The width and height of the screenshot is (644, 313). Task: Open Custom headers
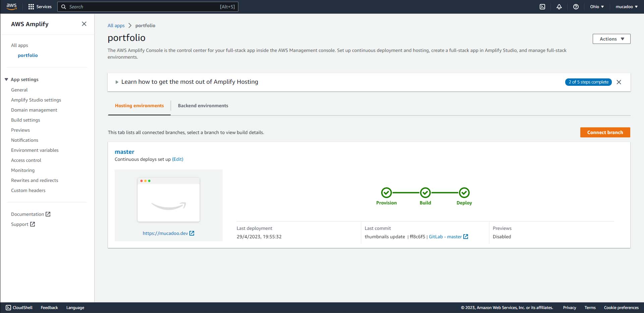pyautogui.click(x=28, y=190)
